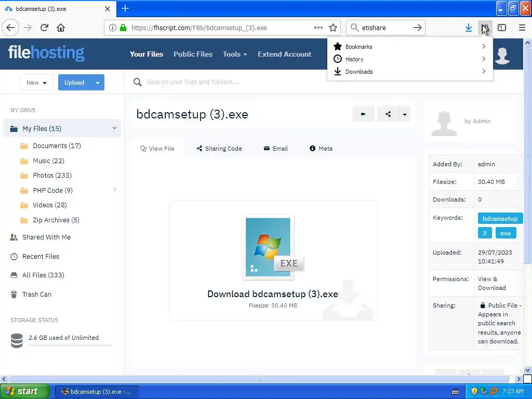Switch to the Meta tab
This screenshot has width=532, height=399.
(x=321, y=149)
